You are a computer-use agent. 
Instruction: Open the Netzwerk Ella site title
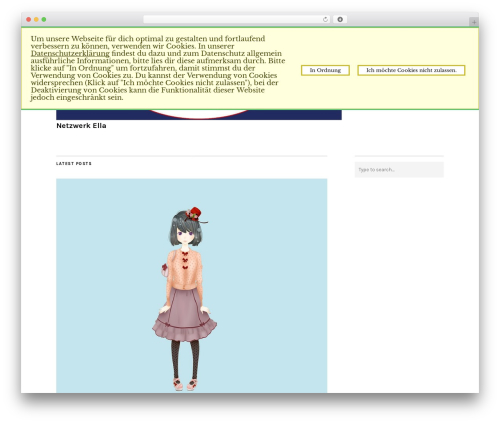tap(81, 126)
